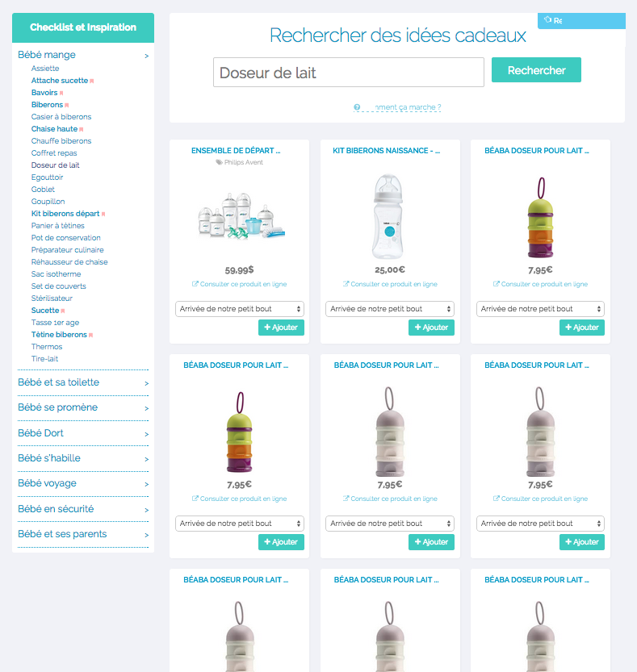Click external link icon under Philips Avent product
Viewport: 637px width, 672px height.
(x=195, y=284)
